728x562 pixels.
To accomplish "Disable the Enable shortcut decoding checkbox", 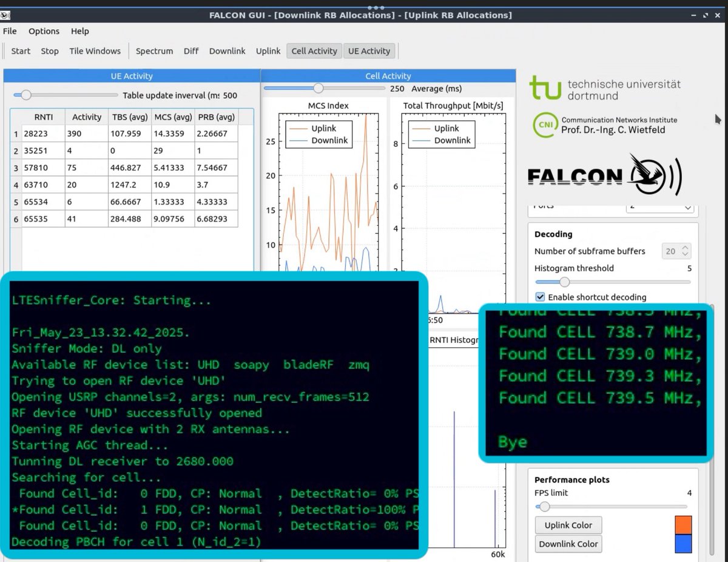I will click(x=541, y=297).
